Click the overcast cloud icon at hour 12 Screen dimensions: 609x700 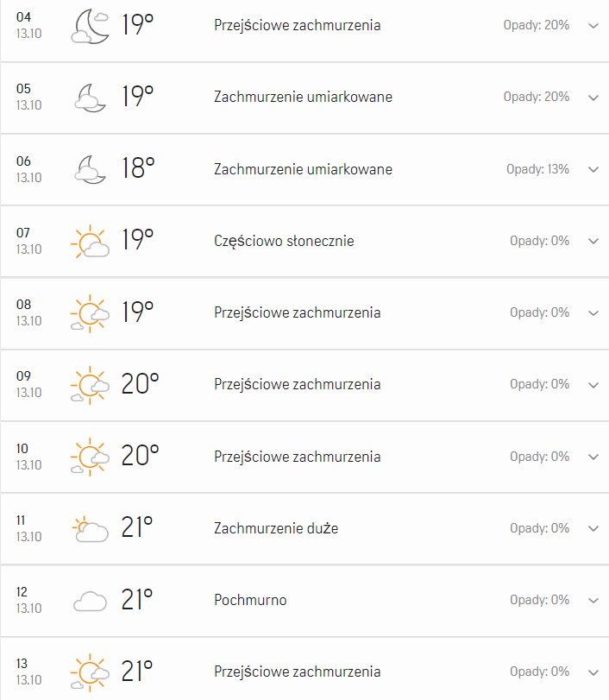[90, 601]
